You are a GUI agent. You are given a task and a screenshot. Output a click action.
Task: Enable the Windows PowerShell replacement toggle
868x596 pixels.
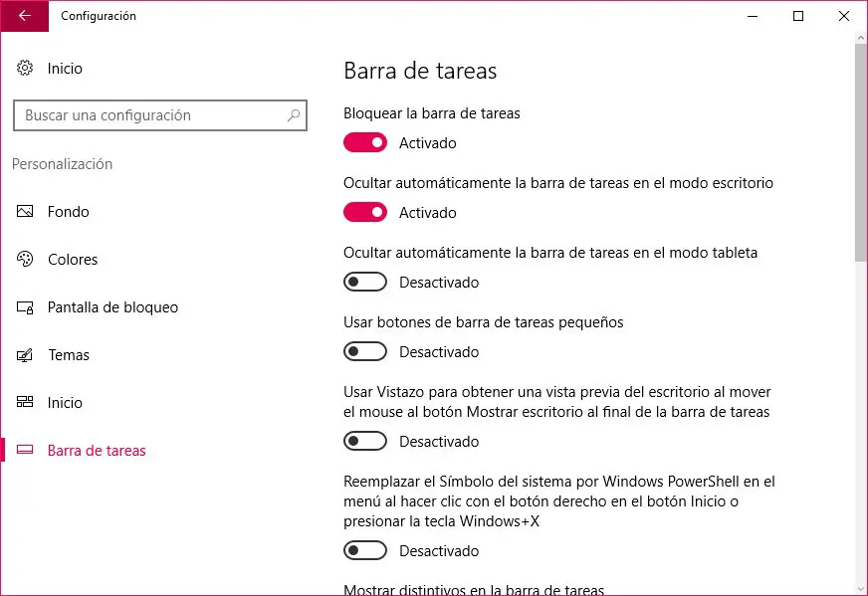[365, 551]
